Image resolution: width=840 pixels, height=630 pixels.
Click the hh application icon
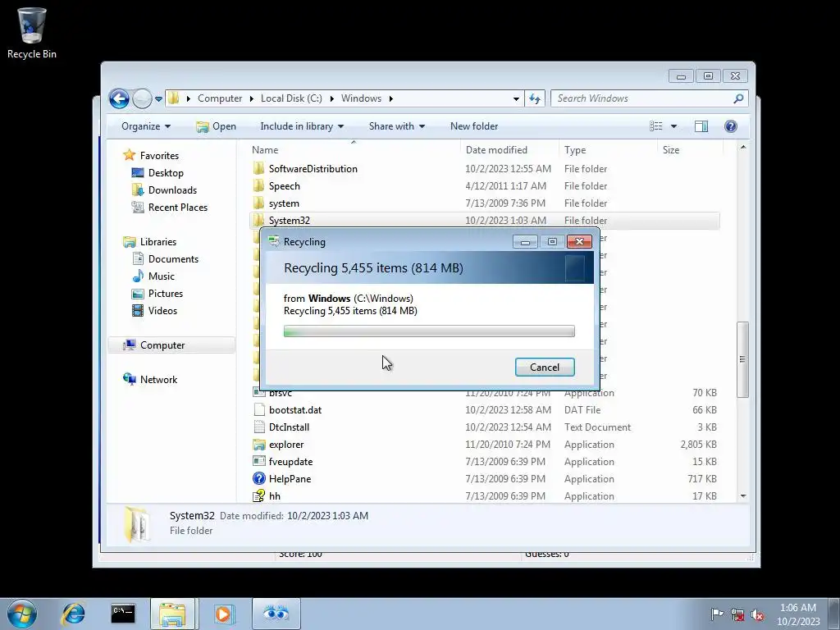tap(258, 496)
